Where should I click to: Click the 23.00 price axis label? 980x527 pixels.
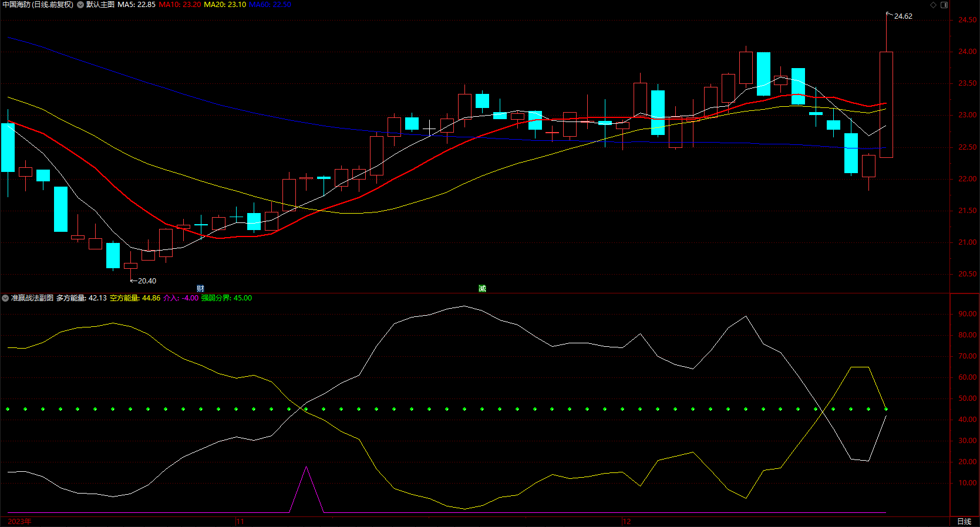click(x=968, y=115)
